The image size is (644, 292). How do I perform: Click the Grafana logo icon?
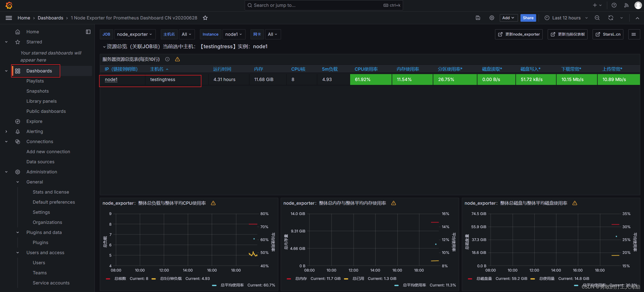click(9, 5)
